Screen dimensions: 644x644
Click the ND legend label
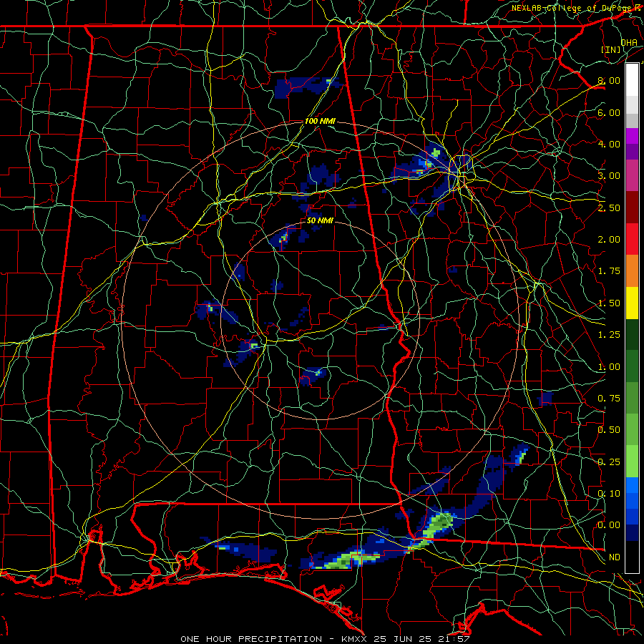tap(615, 557)
